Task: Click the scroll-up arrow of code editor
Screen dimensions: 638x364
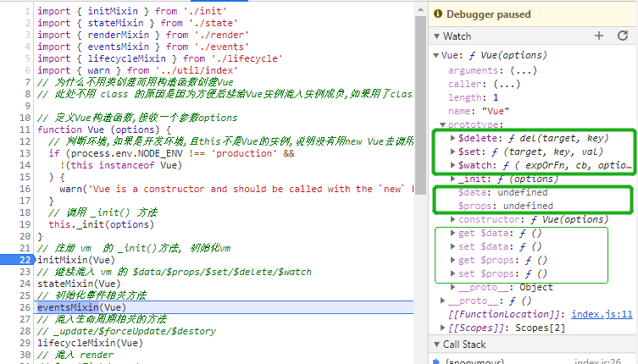Action: [x=420, y=9]
